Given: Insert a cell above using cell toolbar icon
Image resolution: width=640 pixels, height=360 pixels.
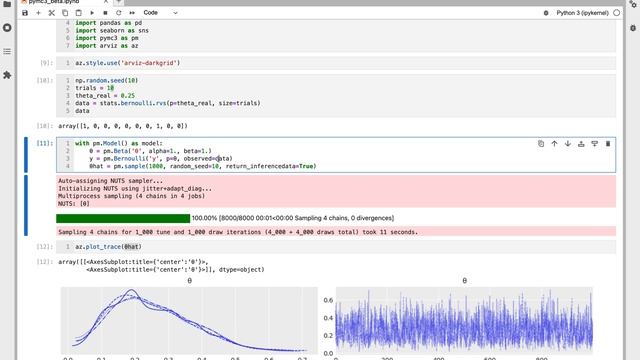Looking at the screenshot, I should pyautogui.click(x=581, y=144).
